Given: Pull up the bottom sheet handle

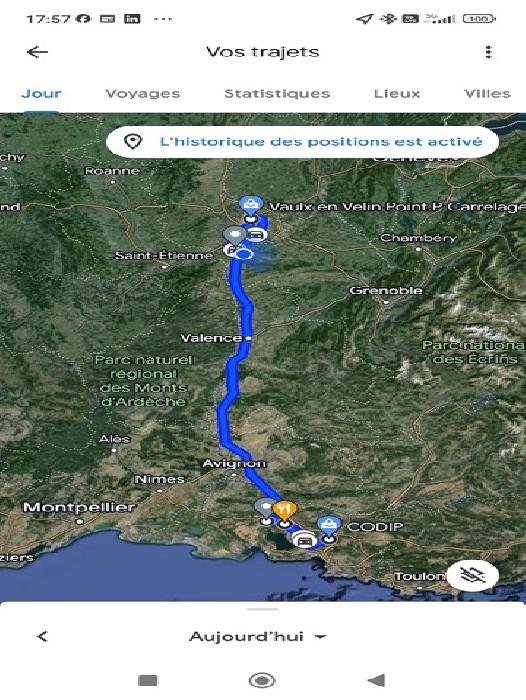Looking at the screenshot, I should 262,608.
